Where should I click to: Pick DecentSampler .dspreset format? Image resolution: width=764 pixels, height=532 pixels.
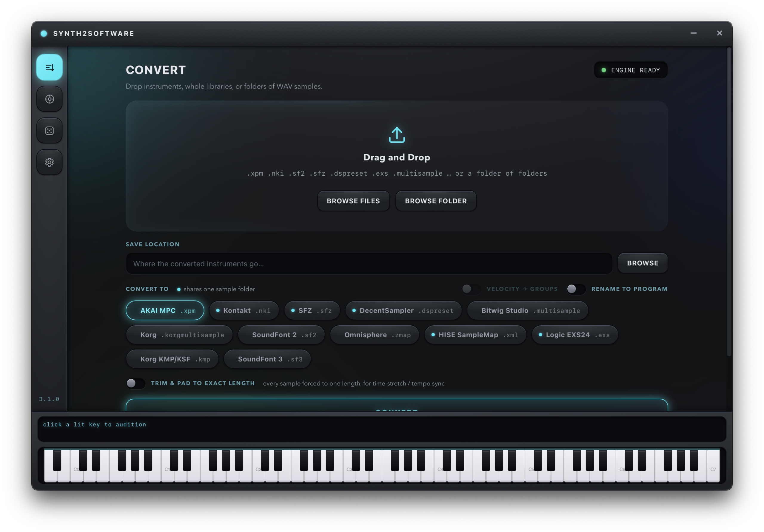[x=403, y=310]
